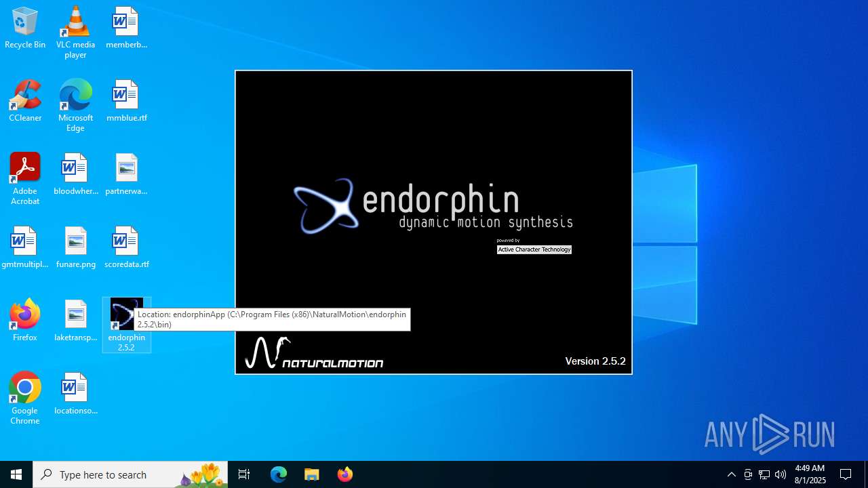
Task: Open the network status tray icon
Action: (x=764, y=474)
